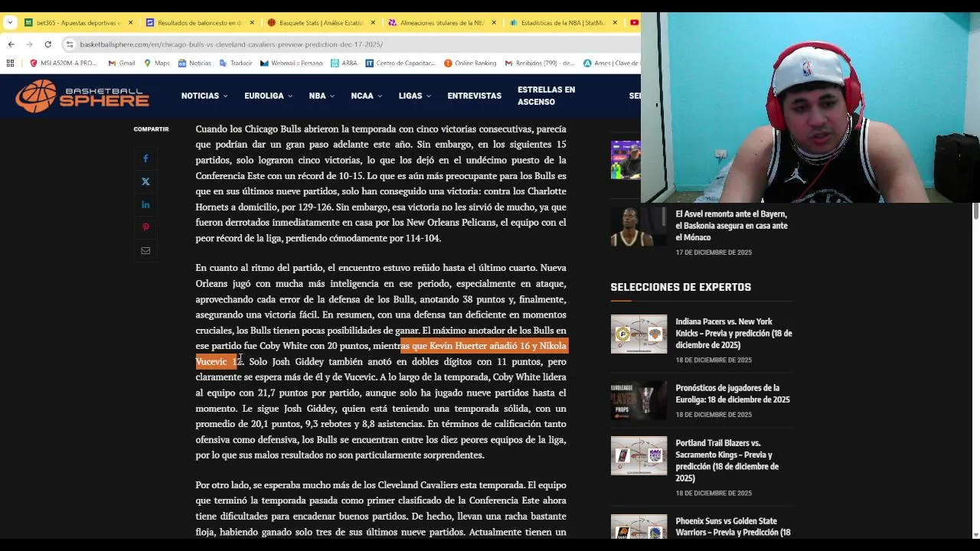Open Indiana Pacers vs. New York Knicks preview

[733, 333]
